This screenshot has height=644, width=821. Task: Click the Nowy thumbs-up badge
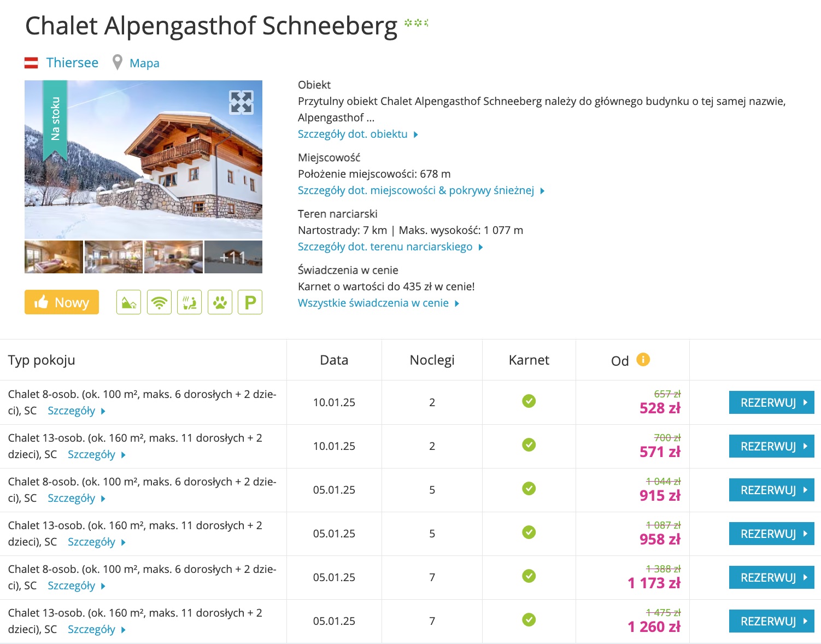tap(62, 302)
